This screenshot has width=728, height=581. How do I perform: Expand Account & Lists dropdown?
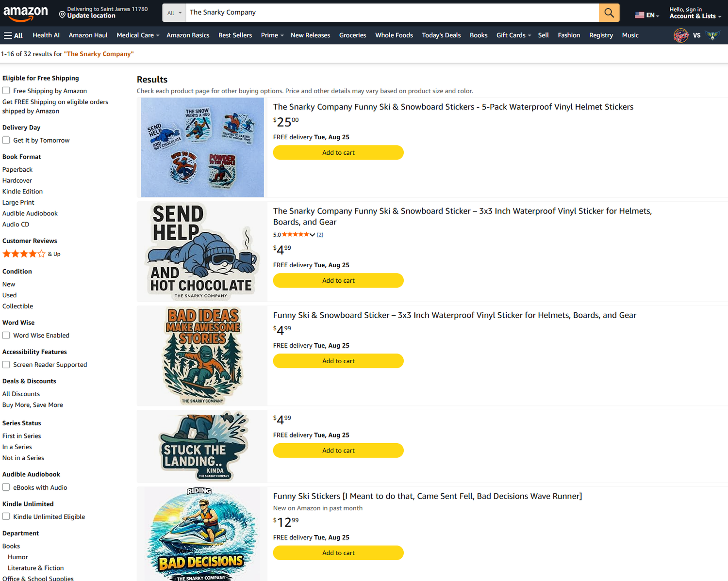point(695,13)
